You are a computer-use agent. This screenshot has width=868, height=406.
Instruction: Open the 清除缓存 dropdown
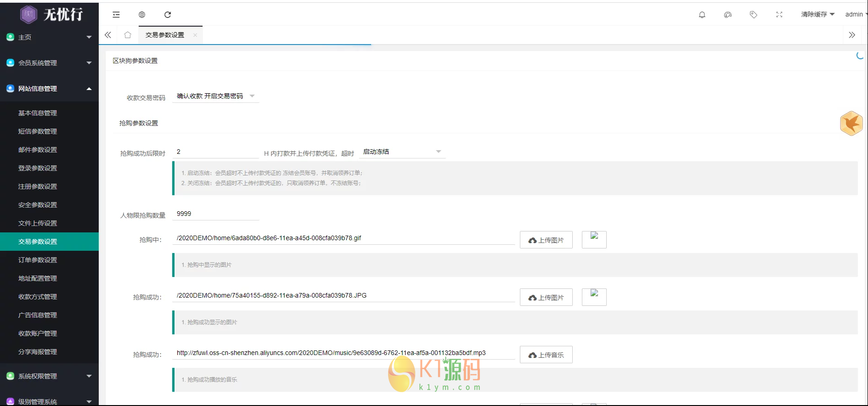tap(817, 15)
